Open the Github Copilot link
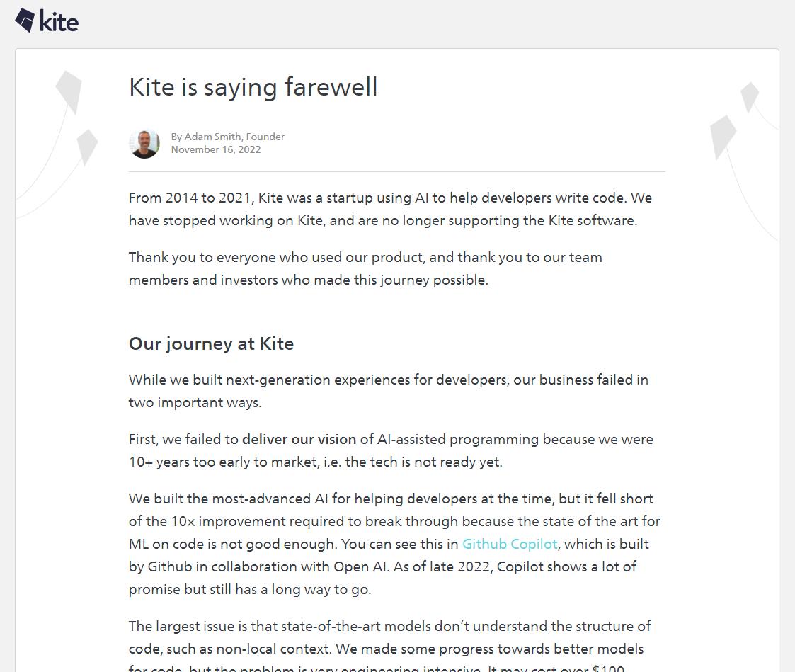Screen dimensions: 795x672 pyautogui.click(x=510, y=544)
